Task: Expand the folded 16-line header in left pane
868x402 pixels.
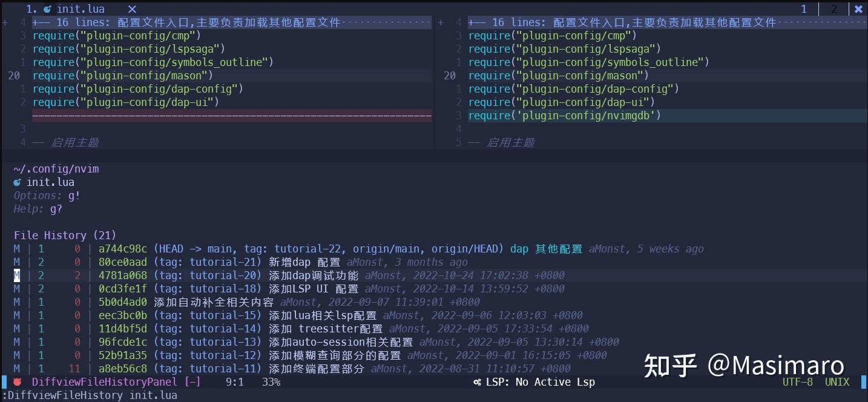Action: (x=182, y=22)
